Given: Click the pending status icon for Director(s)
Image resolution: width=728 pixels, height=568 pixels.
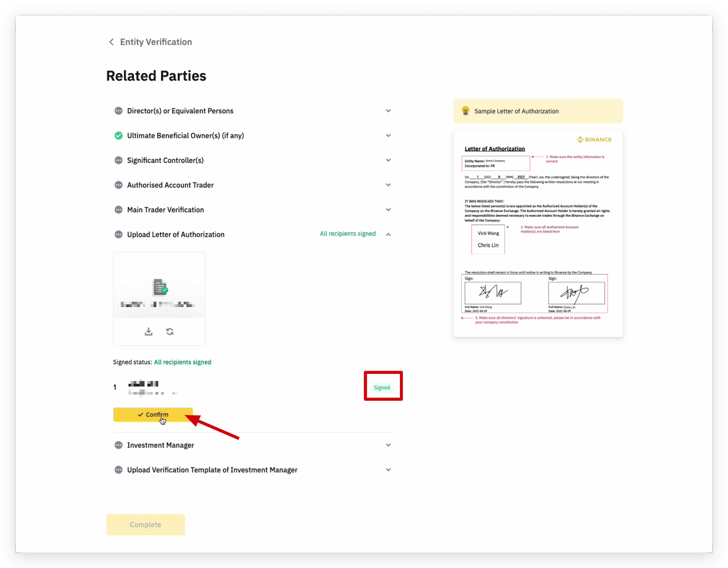Looking at the screenshot, I should [118, 111].
